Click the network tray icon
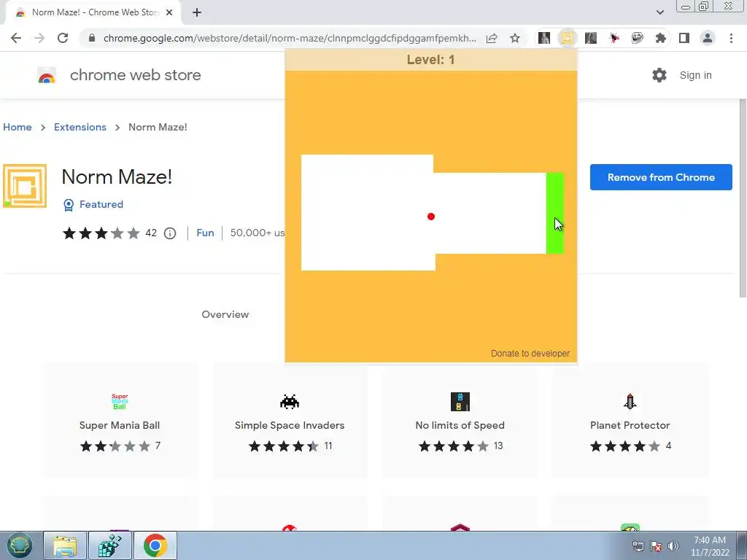The width and height of the screenshot is (747, 560). pos(638,546)
